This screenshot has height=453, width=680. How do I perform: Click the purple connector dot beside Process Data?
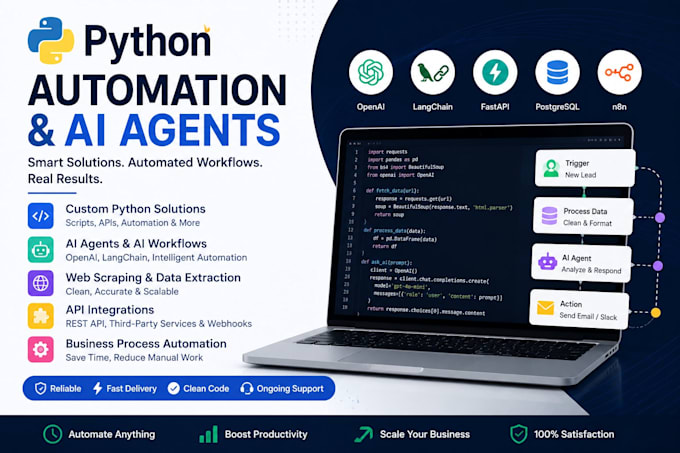pos(660,218)
